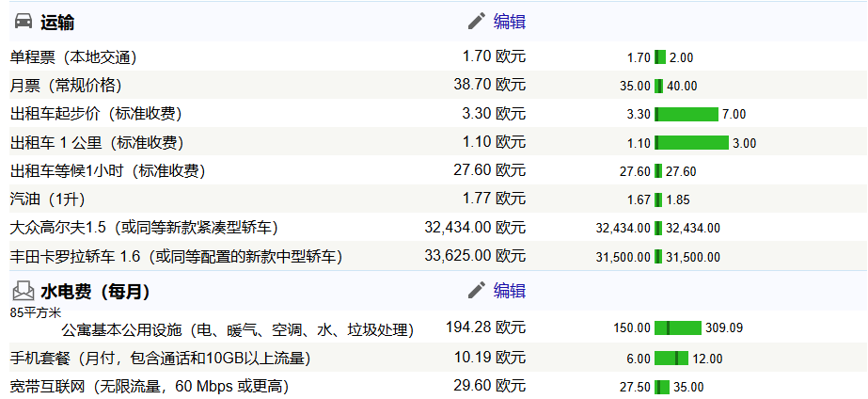The width and height of the screenshot is (868, 399).
Task: Click the 宽带互联网 row label
Action: pyautogui.click(x=149, y=387)
